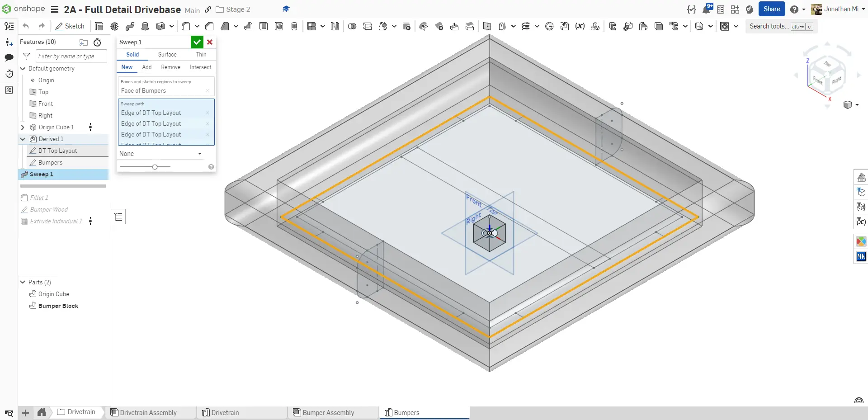Open the Bumper Assembly tab

[328, 412]
